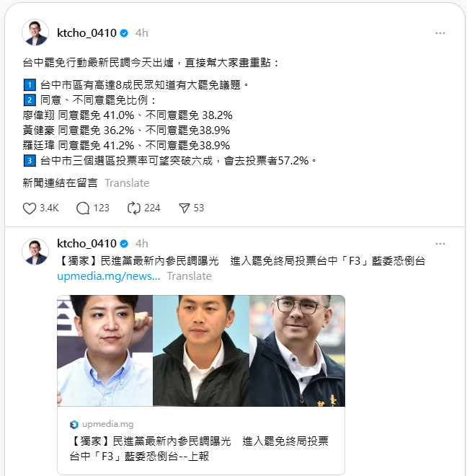Screen dimensions: 467x476
Task: Open replies via comment bubble icon
Action: [83, 208]
